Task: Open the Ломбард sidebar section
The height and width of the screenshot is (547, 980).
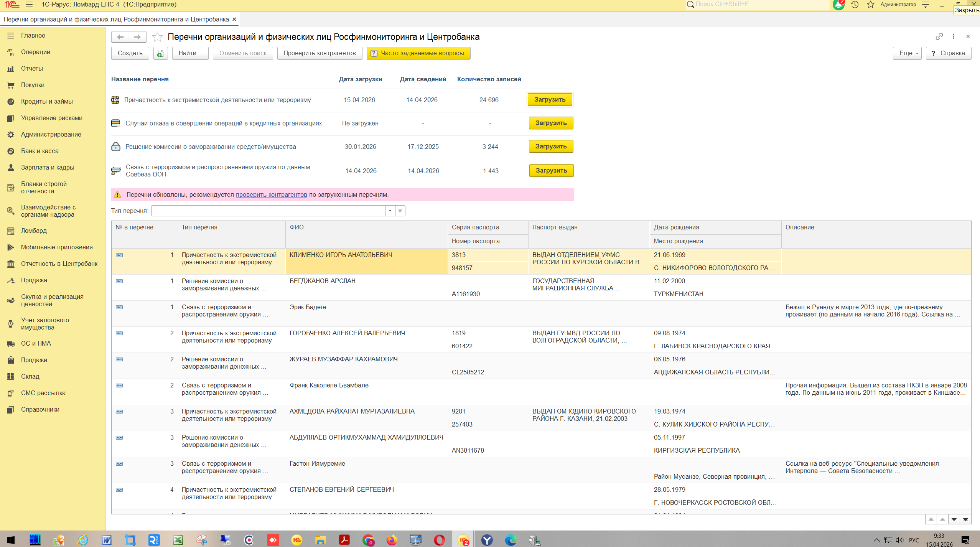Action: (34, 231)
